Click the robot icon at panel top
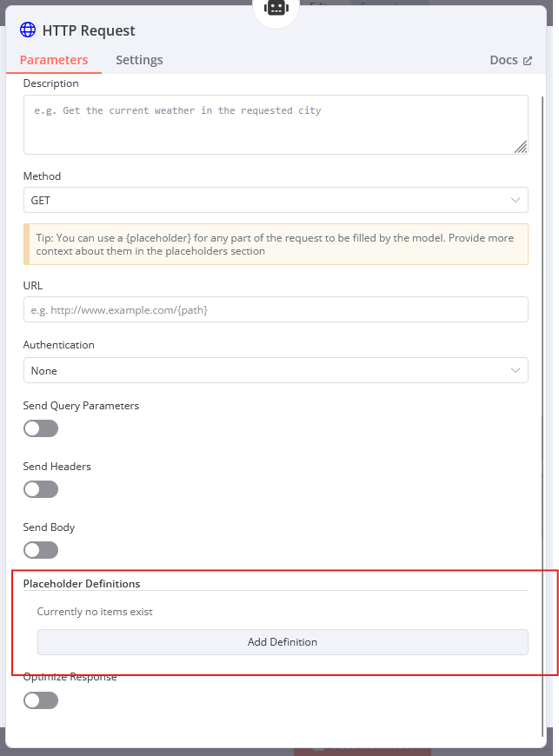 pyautogui.click(x=276, y=8)
